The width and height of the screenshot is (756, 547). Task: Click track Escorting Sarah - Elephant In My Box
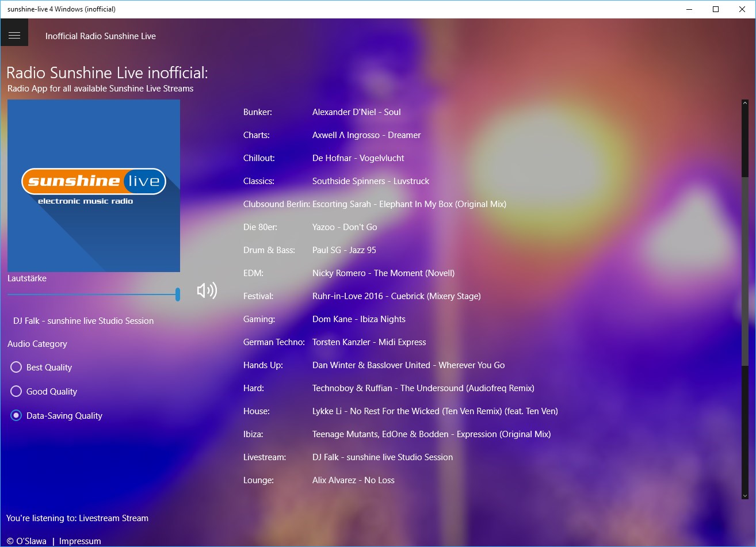click(410, 204)
